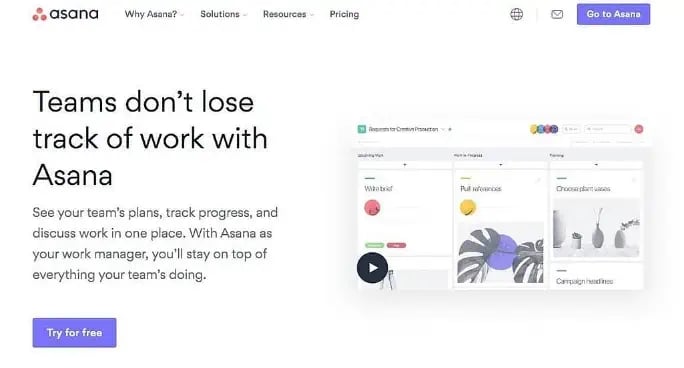Select the Campaign headlines card
The height and width of the screenshot is (368, 684).
(596, 276)
